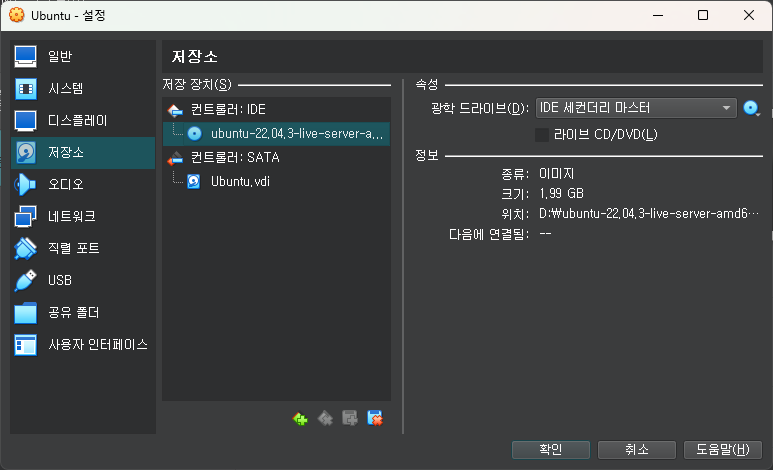
Task: Click the choose disk image button
Action: 752,108
